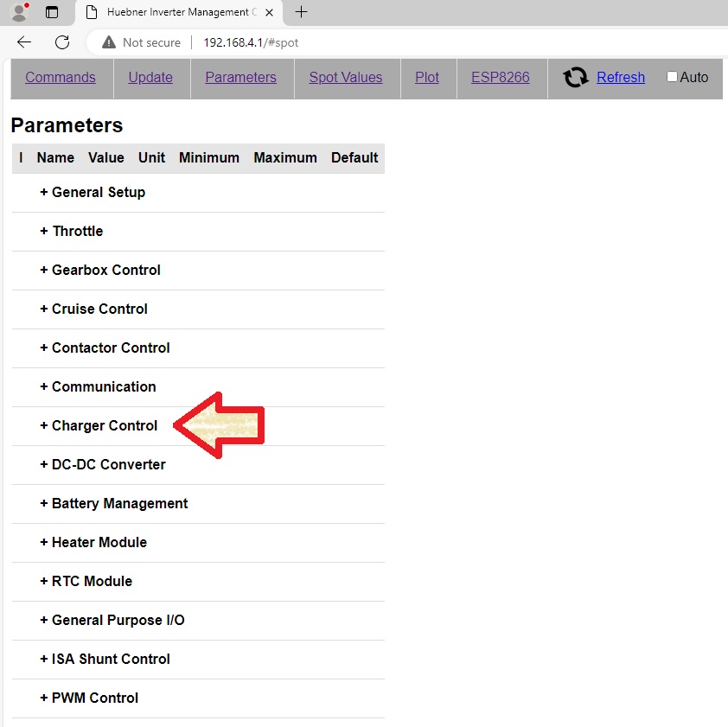Reload the page with the browser refresh icon

tap(62, 42)
